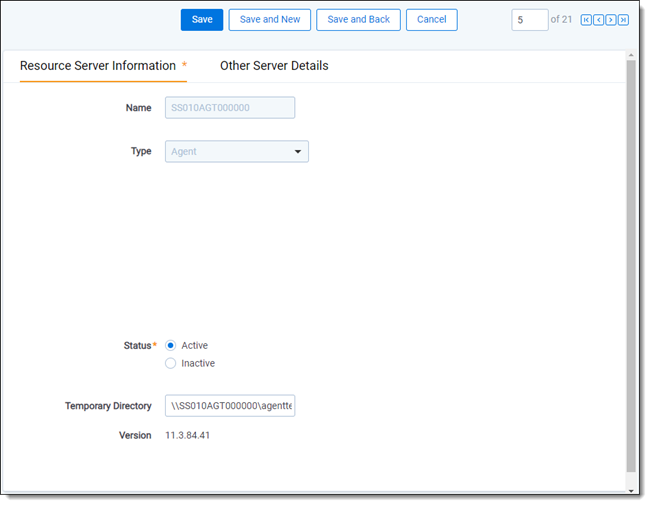This screenshot has height=505, width=650.
Task: Click the version value 11.3.84.41
Action: [187, 435]
